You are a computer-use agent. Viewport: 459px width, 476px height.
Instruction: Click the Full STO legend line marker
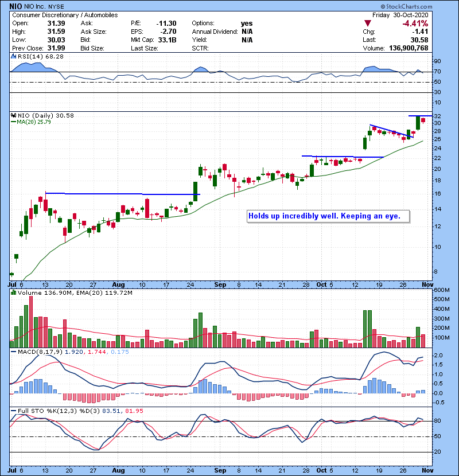[x=13, y=411]
